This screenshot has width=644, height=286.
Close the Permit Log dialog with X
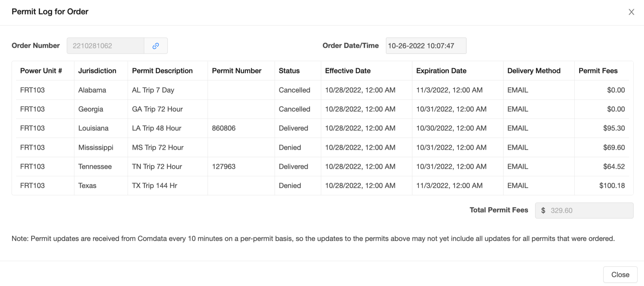(x=631, y=12)
